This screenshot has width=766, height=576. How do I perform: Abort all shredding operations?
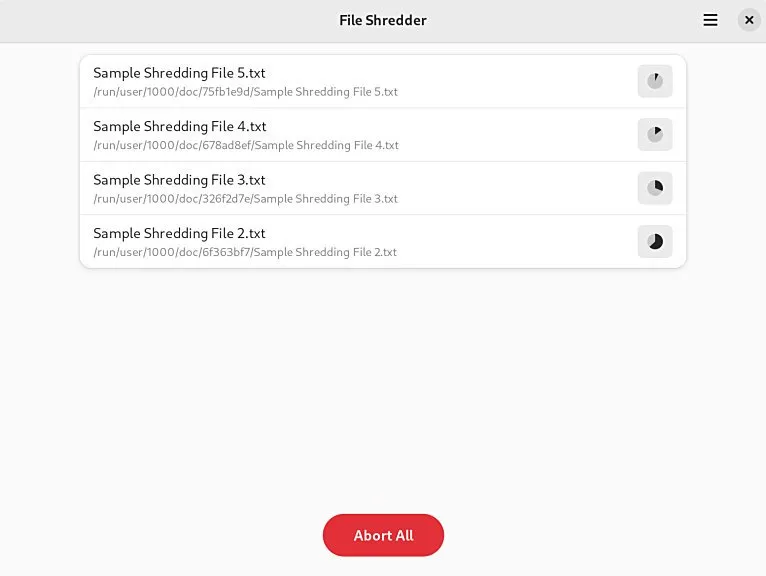pos(383,535)
